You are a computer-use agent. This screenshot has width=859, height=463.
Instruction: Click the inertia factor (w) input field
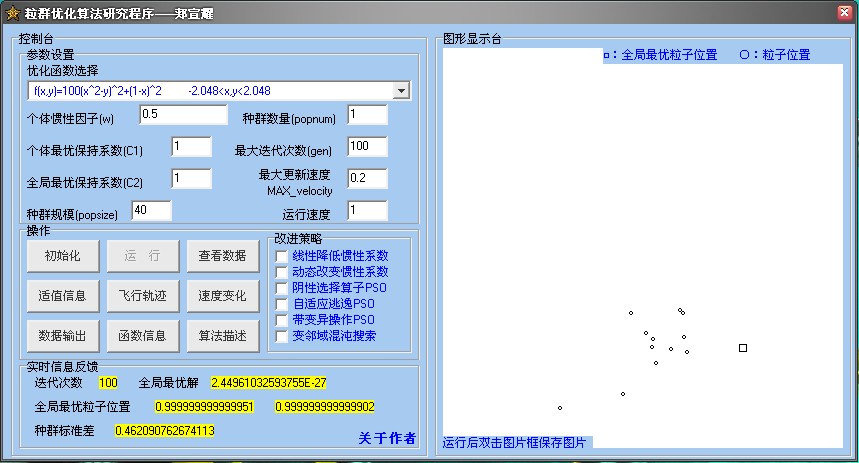coord(183,115)
